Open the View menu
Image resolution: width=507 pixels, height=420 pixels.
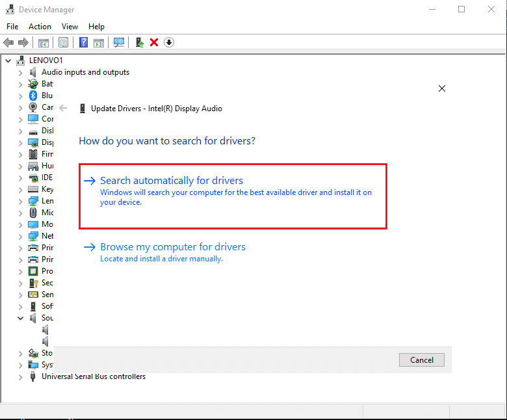point(70,27)
